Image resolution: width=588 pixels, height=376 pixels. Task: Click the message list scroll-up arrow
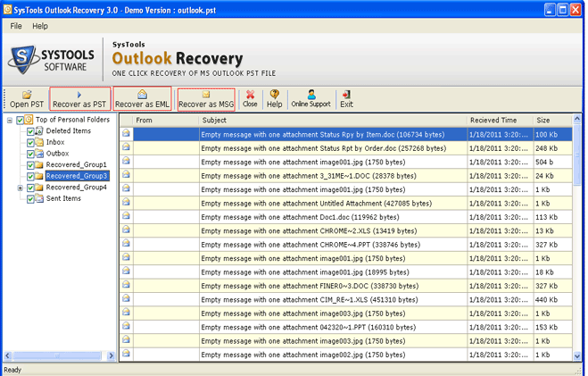(x=576, y=120)
